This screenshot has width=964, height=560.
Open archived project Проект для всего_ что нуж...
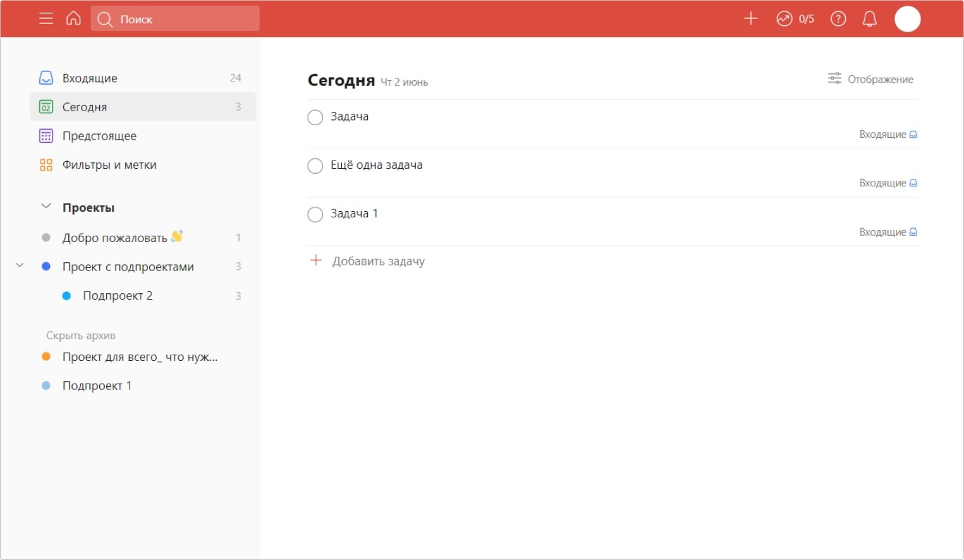click(143, 357)
